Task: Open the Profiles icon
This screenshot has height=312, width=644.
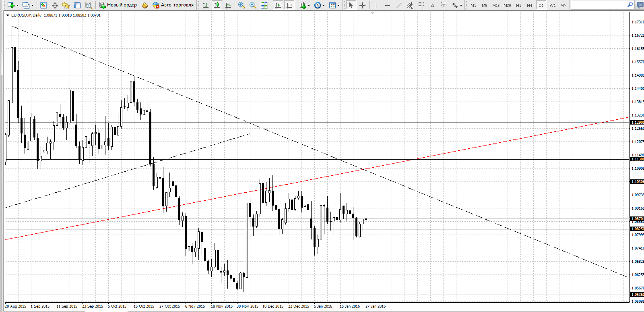Action: (26, 5)
